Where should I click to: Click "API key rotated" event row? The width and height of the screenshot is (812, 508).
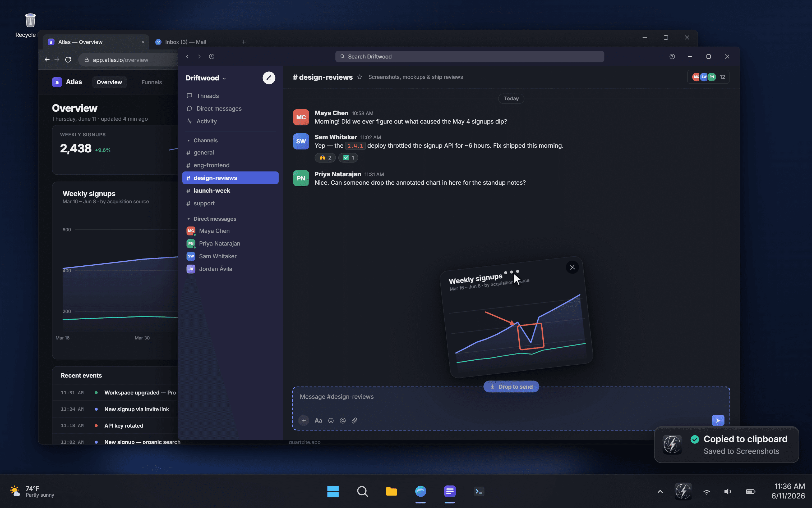[115, 426]
